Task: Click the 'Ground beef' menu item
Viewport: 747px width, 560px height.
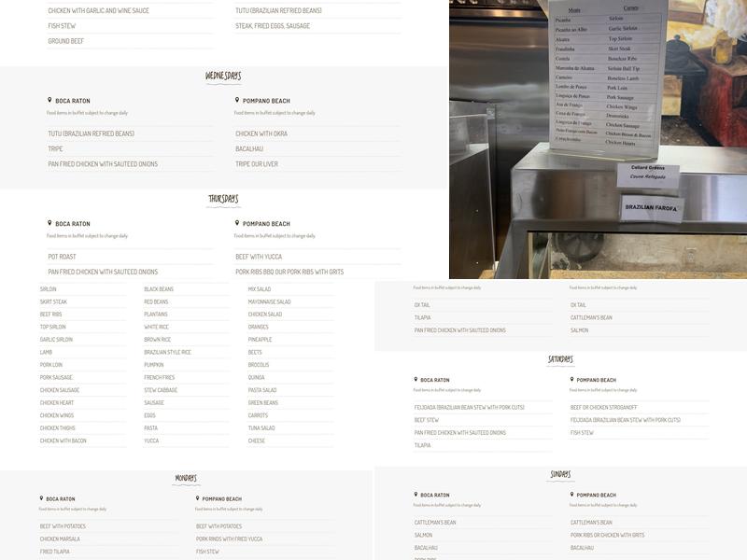Action: (65, 41)
